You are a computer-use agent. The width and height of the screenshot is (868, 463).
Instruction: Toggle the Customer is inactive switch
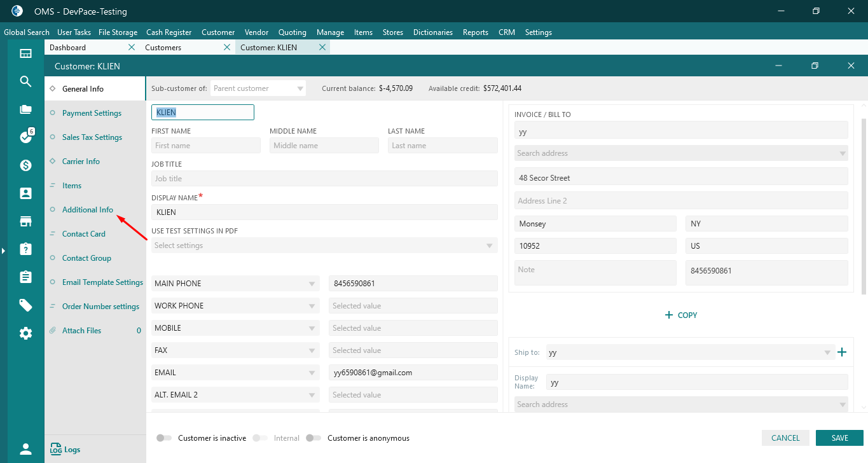coord(164,438)
